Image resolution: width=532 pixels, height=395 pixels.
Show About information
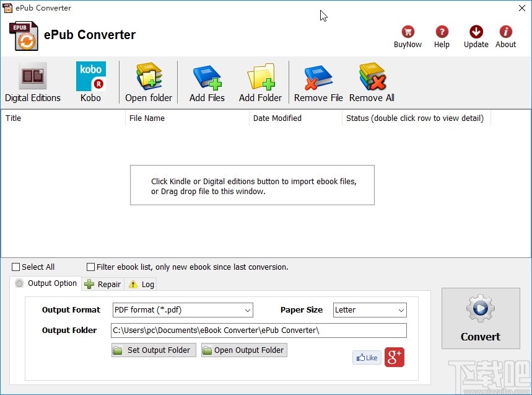[x=505, y=37]
